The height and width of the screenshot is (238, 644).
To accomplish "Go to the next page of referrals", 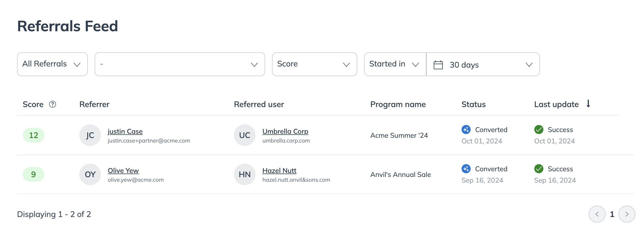I will 627,214.
